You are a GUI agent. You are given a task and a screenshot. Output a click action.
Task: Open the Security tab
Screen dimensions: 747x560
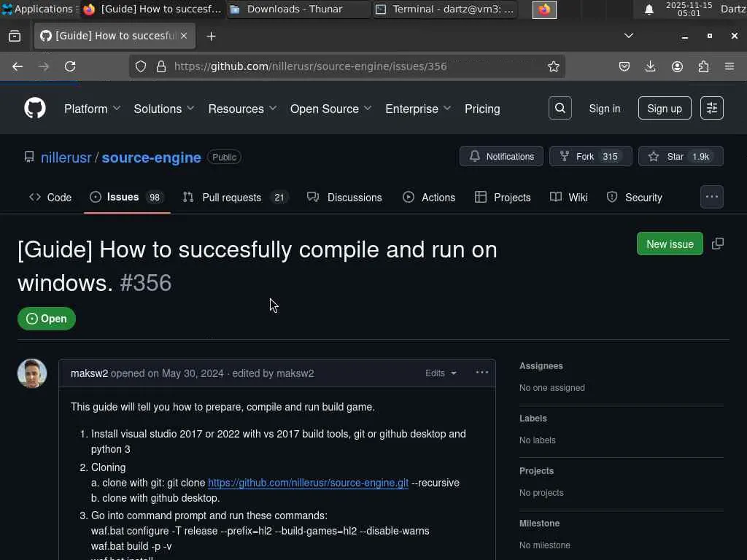pos(635,197)
